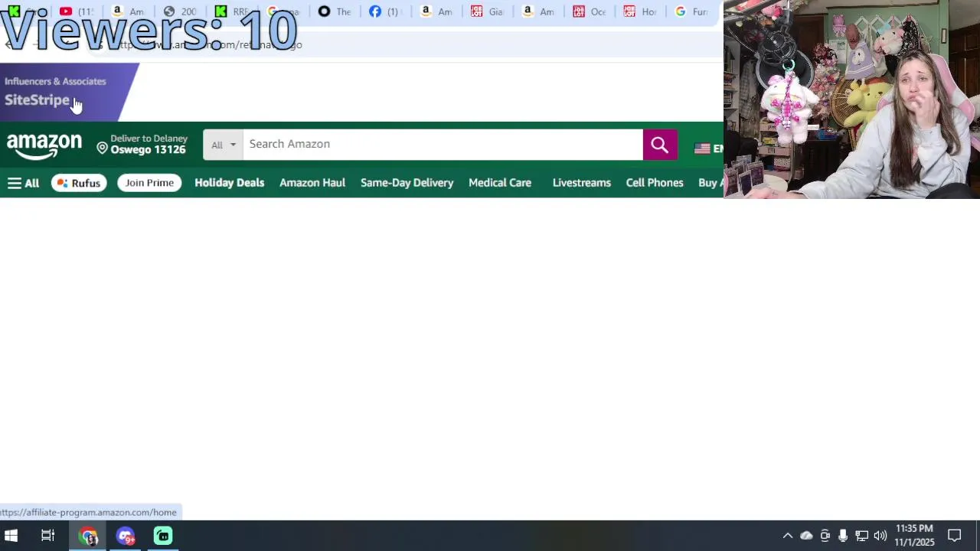The width and height of the screenshot is (980, 551).
Task: Click the Join Prime button
Action: [x=149, y=183]
